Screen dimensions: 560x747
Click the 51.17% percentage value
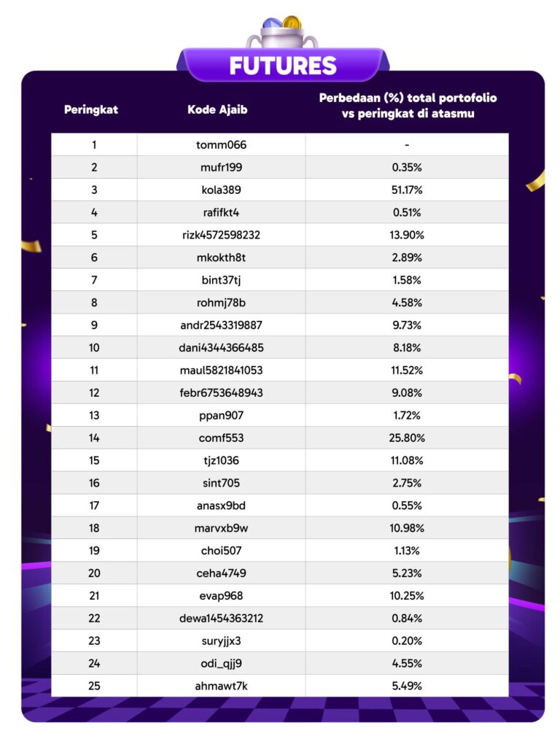[408, 190]
